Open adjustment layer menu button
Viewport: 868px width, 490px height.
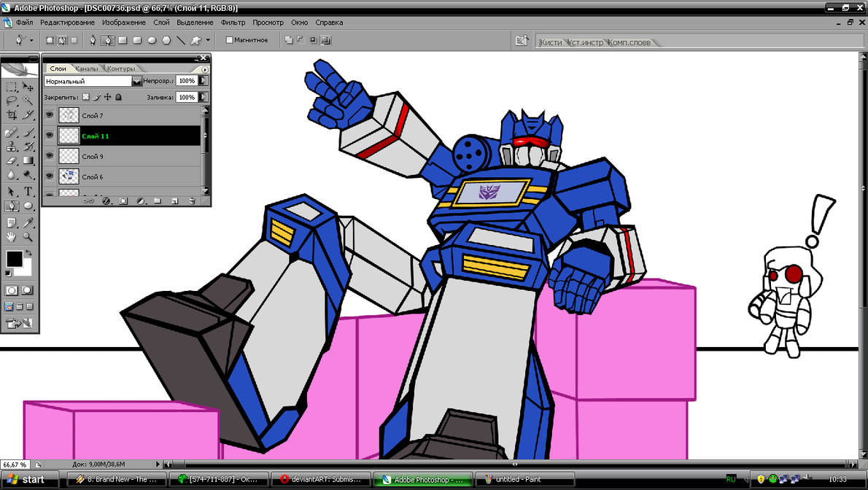click(x=141, y=201)
